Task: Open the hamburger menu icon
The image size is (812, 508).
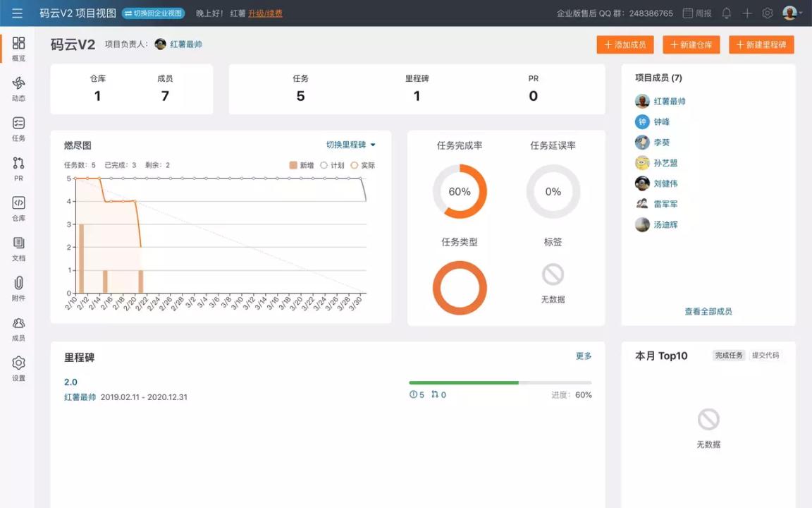Action: (17, 13)
